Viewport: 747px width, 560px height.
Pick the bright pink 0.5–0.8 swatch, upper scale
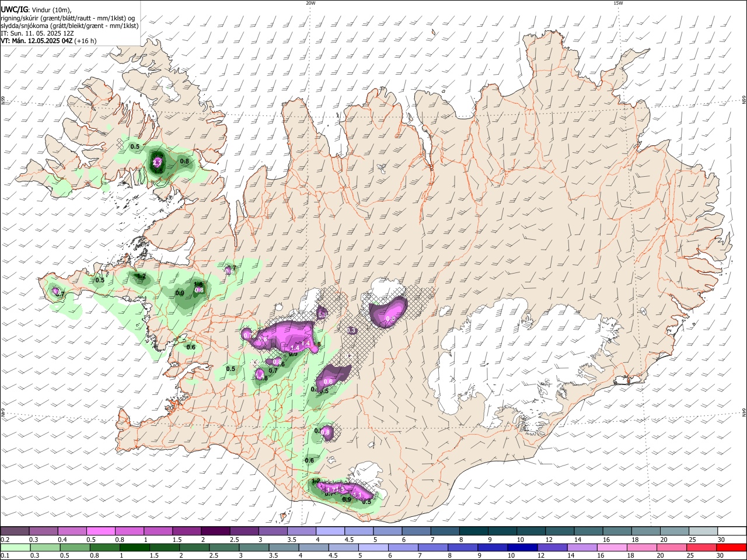pos(101,531)
